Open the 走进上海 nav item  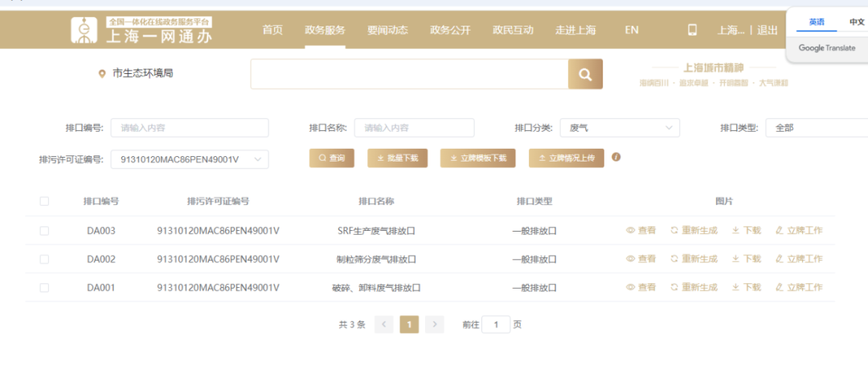point(575,30)
